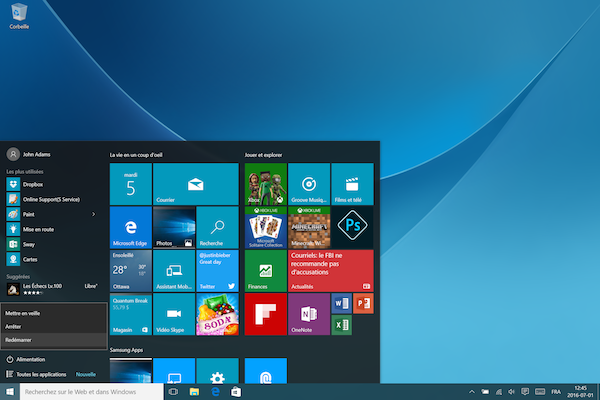This screenshot has height=400, width=600.
Task: Launch the Excel tile
Action: (x=341, y=325)
